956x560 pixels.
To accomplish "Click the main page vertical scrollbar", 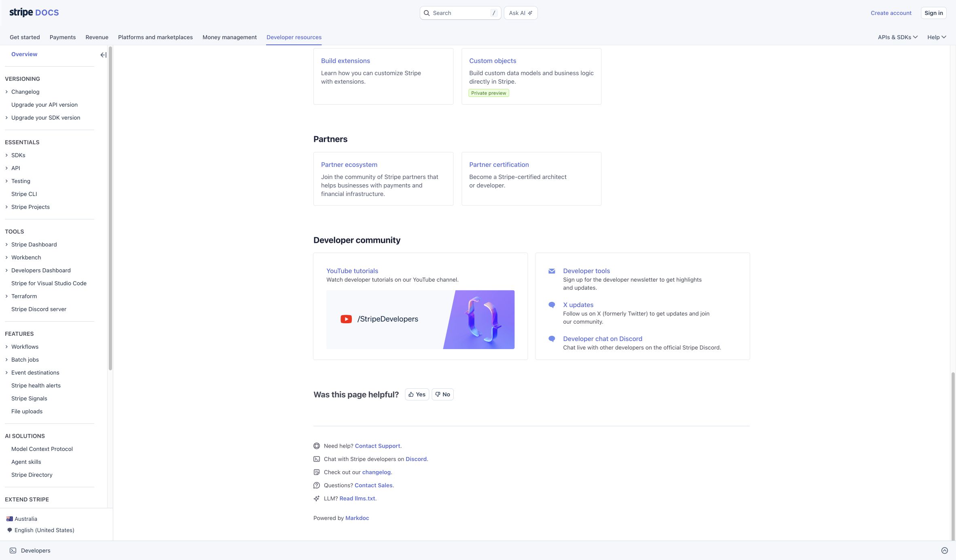I will point(953,457).
